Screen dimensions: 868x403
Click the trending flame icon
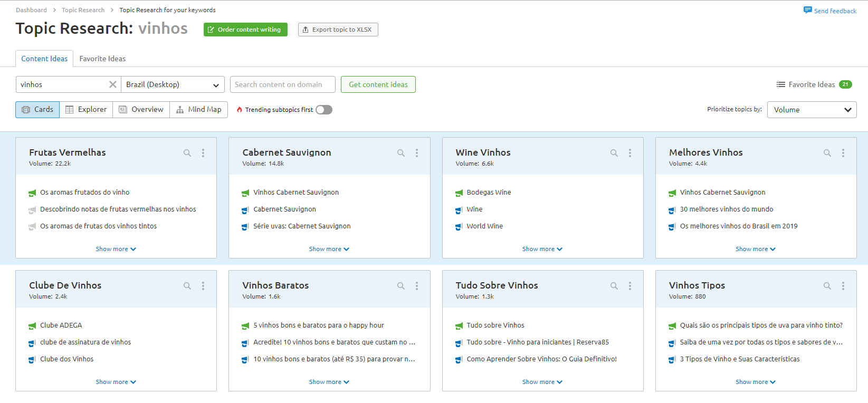tap(240, 110)
